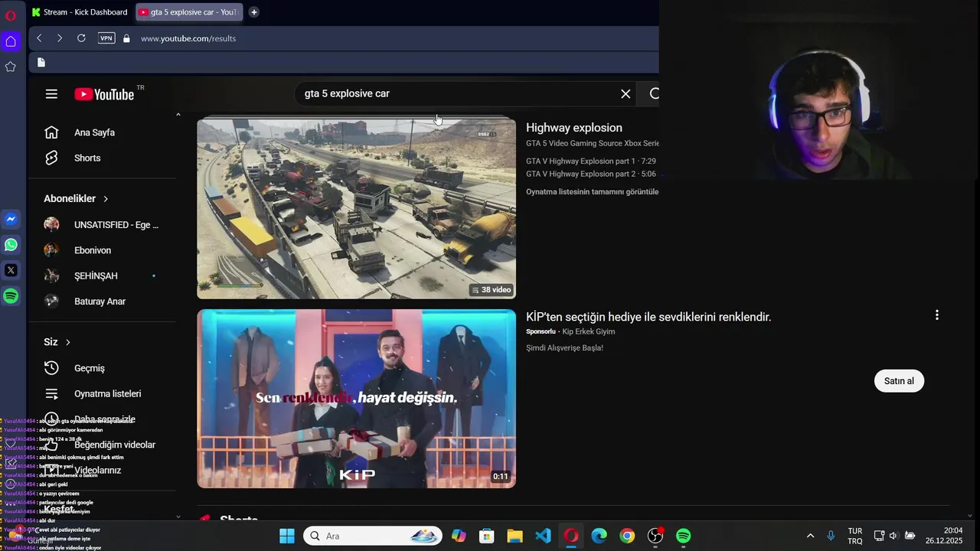
Task: Open the Windows Start menu
Action: coord(287,536)
